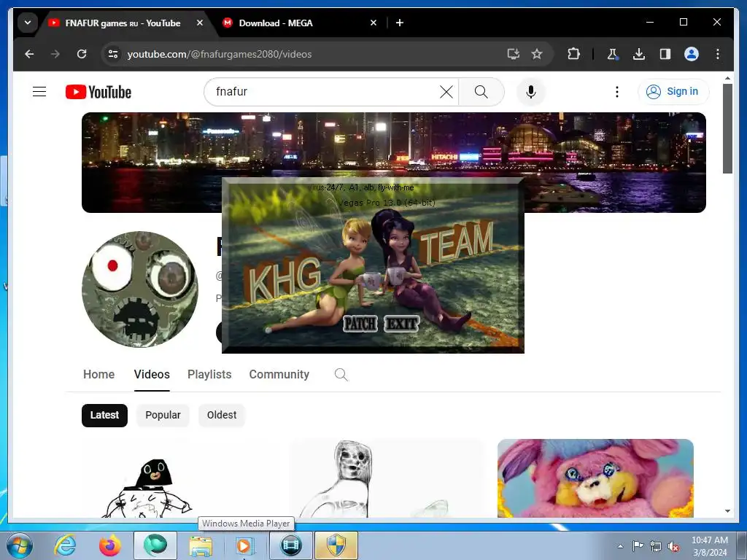The width and height of the screenshot is (747, 560).
Task: Open the UAC shield taskbar icon
Action: [336, 545]
